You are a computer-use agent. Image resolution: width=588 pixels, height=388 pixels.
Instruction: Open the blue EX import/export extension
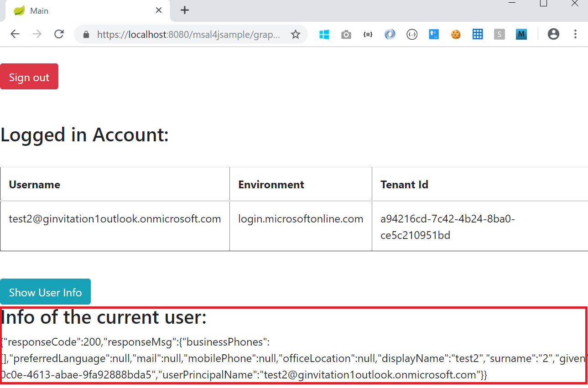[x=434, y=34]
